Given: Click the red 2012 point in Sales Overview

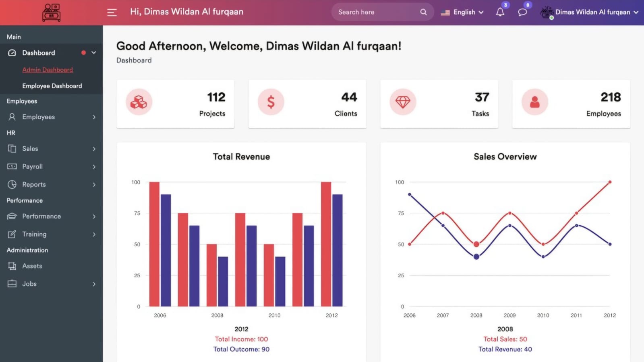Looking at the screenshot, I should (x=610, y=182).
